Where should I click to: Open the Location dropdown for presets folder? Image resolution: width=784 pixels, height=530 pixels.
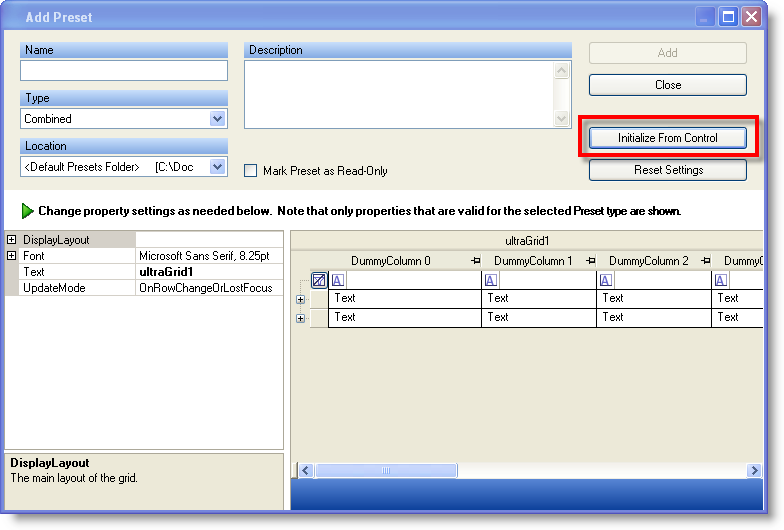[x=218, y=167]
